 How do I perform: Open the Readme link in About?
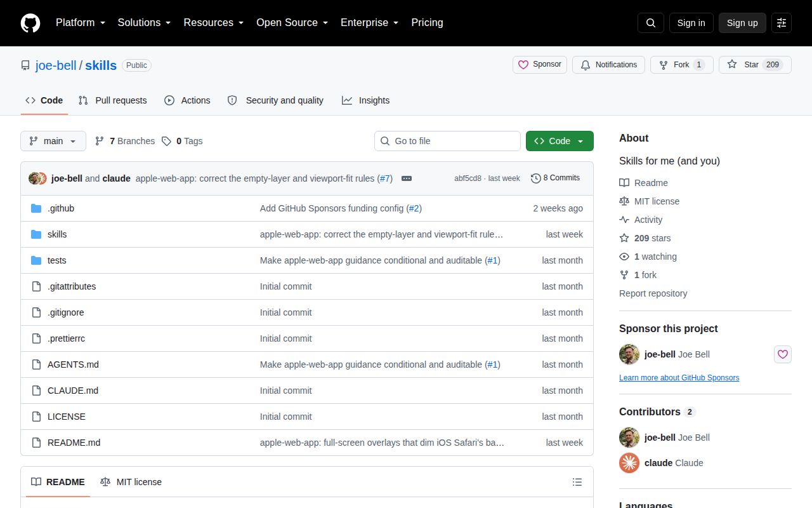click(x=644, y=183)
